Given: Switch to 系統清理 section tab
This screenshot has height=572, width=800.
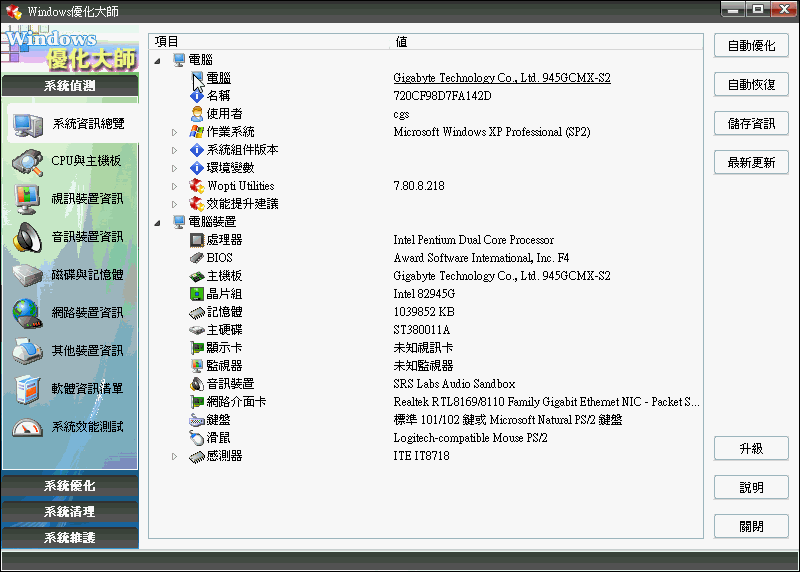Looking at the screenshot, I should [x=70, y=512].
